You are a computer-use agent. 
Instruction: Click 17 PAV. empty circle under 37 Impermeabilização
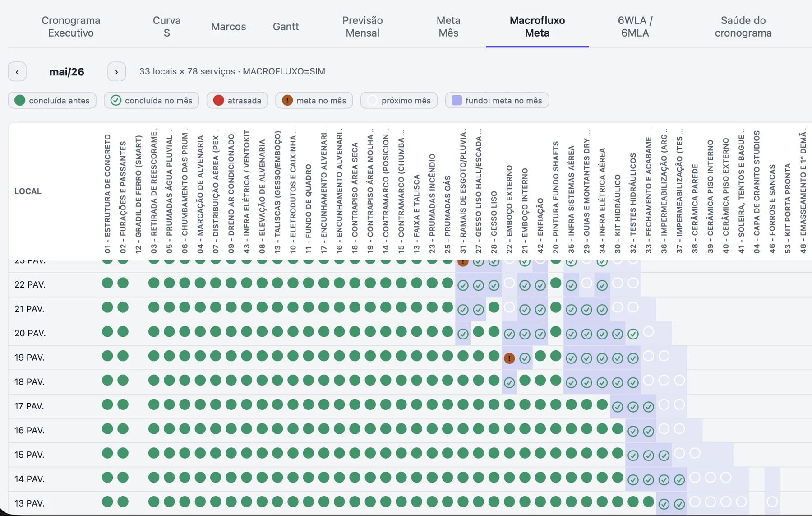679,404
